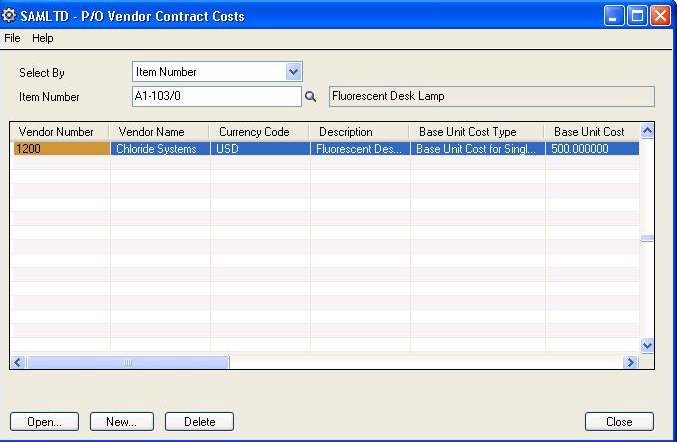Click the Base Unit Cost column header
Viewport: 677px width, 442px height.
[x=592, y=132]
